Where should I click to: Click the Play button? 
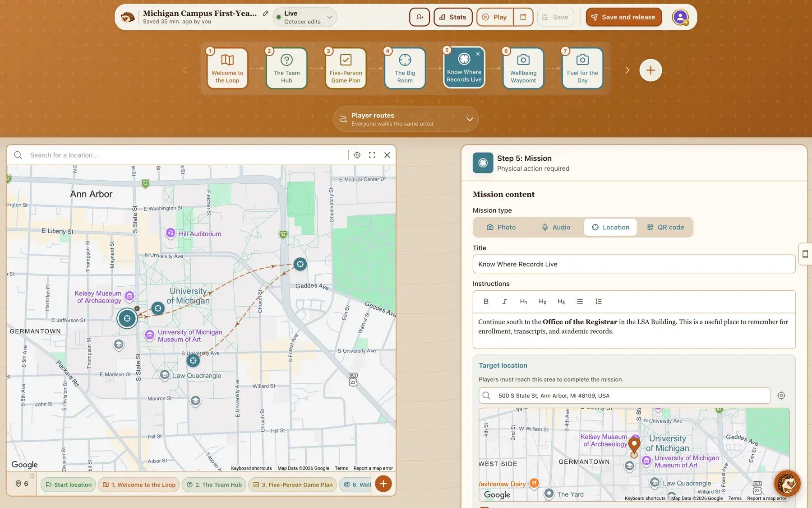(495, 17)
